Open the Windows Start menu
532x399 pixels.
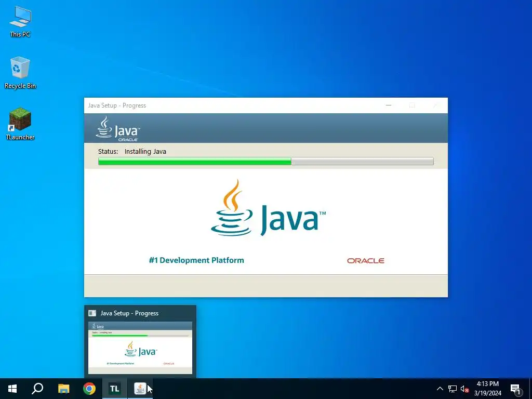[x=12, y=389]
